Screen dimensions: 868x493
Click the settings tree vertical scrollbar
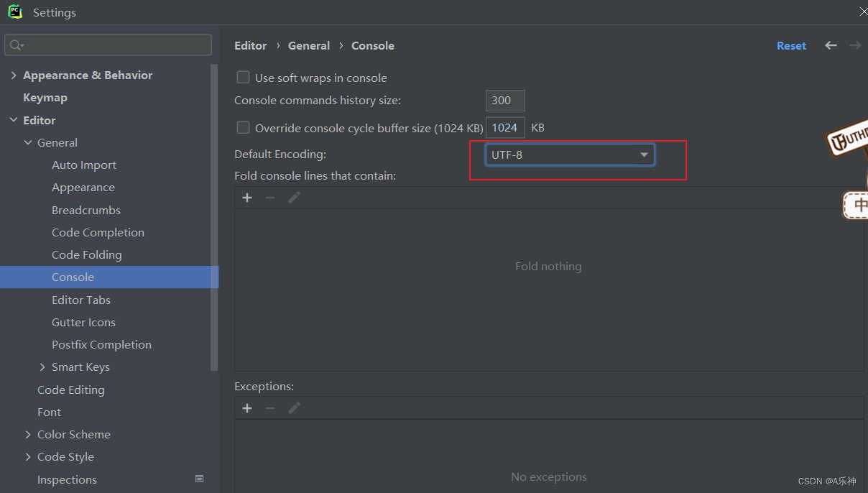tap(214, 217)
